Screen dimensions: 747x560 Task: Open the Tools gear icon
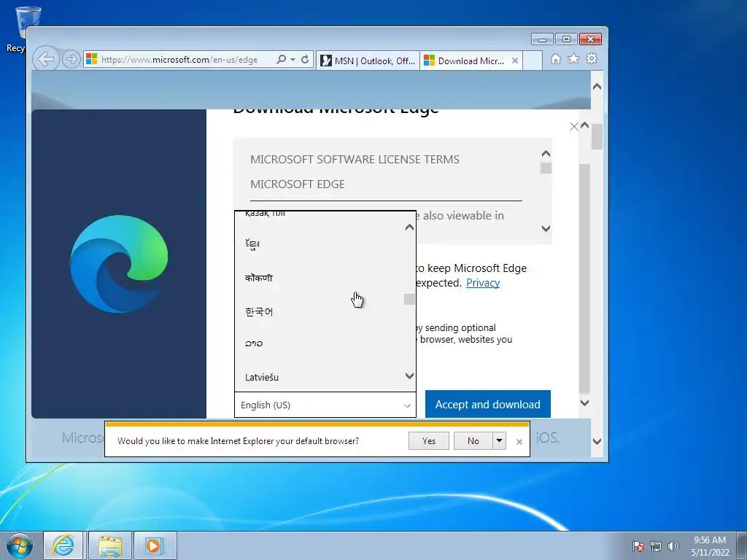coord(592,59)
